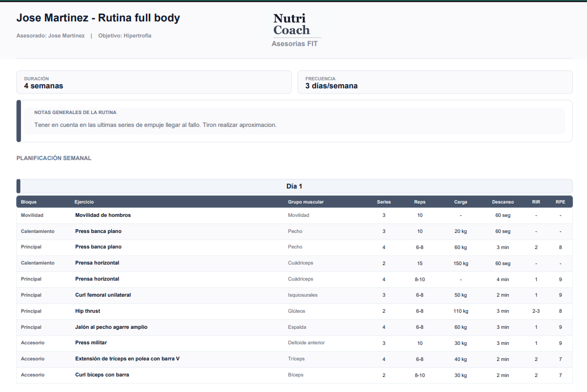Screen dimensions: 587x392
Task: Select Extensión de tríceps en polea con barra V
Action: click(x=127, y=359)
